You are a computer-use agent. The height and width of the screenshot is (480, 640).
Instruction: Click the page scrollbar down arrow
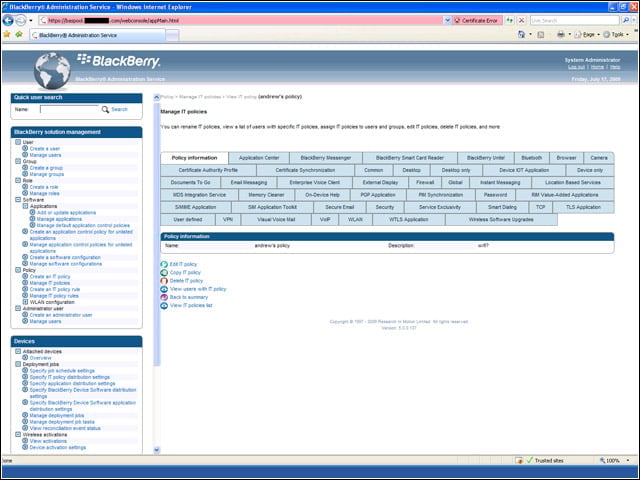156,450
